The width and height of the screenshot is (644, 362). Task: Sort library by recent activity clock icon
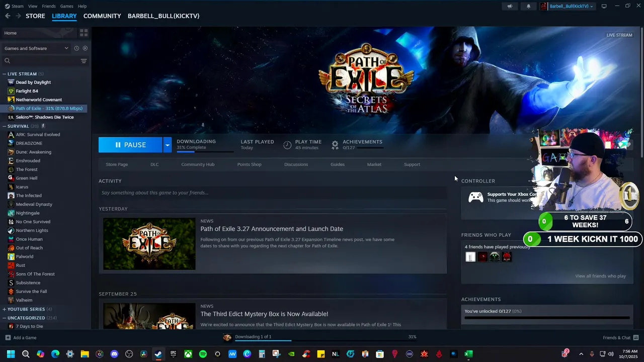pos(76,48)
